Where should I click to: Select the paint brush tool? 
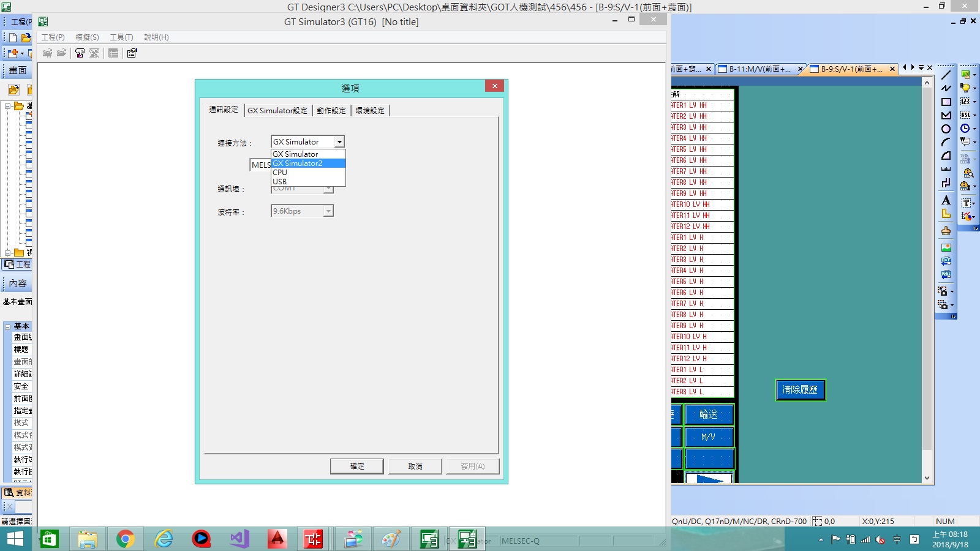click(x=946, y=231)
